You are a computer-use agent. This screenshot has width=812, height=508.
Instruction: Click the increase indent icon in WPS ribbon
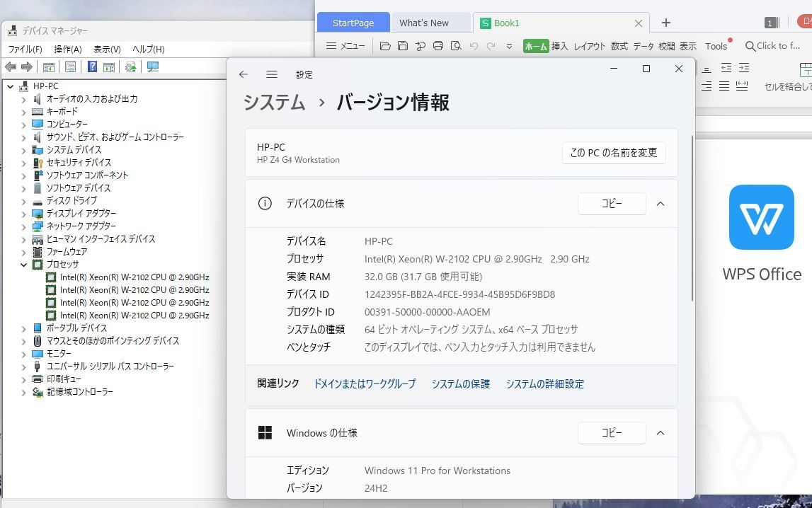[744, 68]
